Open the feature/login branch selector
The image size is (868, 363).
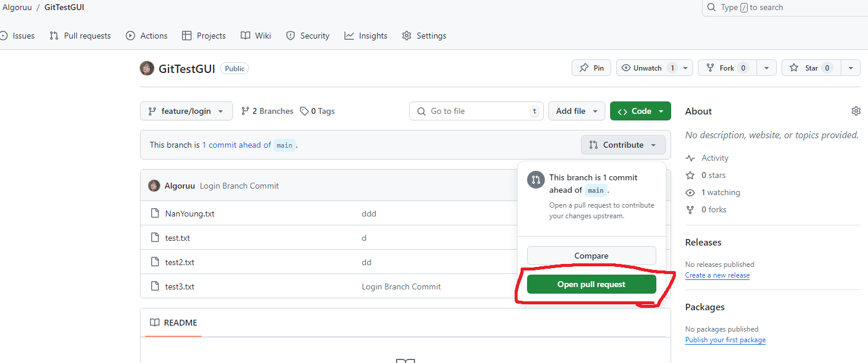pyautogui.click(x=186, y=111)
